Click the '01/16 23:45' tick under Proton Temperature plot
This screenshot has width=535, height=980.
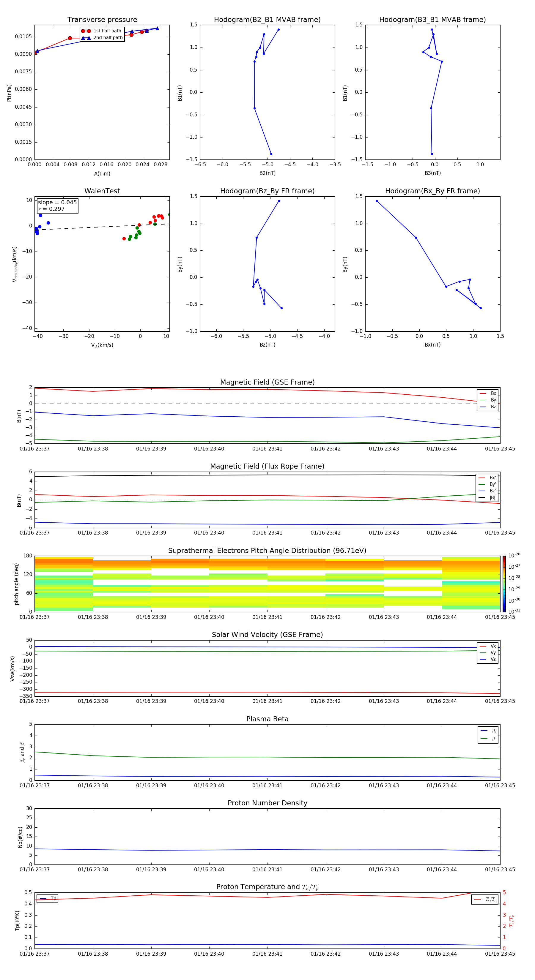tap(500, 954)
